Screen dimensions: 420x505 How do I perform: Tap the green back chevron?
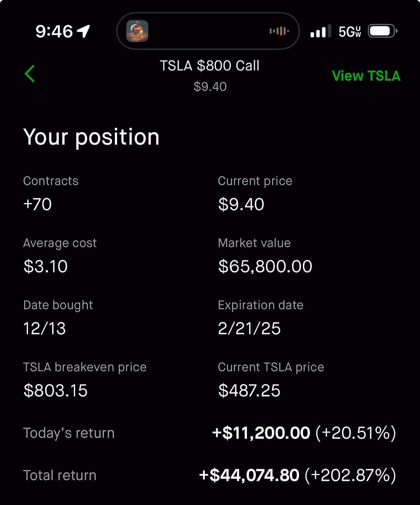point(30,74)
